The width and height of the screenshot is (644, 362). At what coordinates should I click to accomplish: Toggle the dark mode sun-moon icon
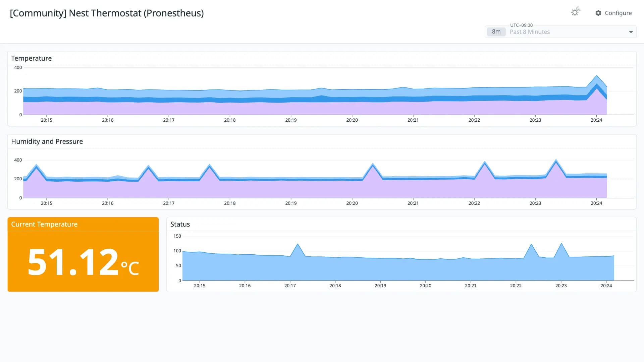click(x=576, y=12)
